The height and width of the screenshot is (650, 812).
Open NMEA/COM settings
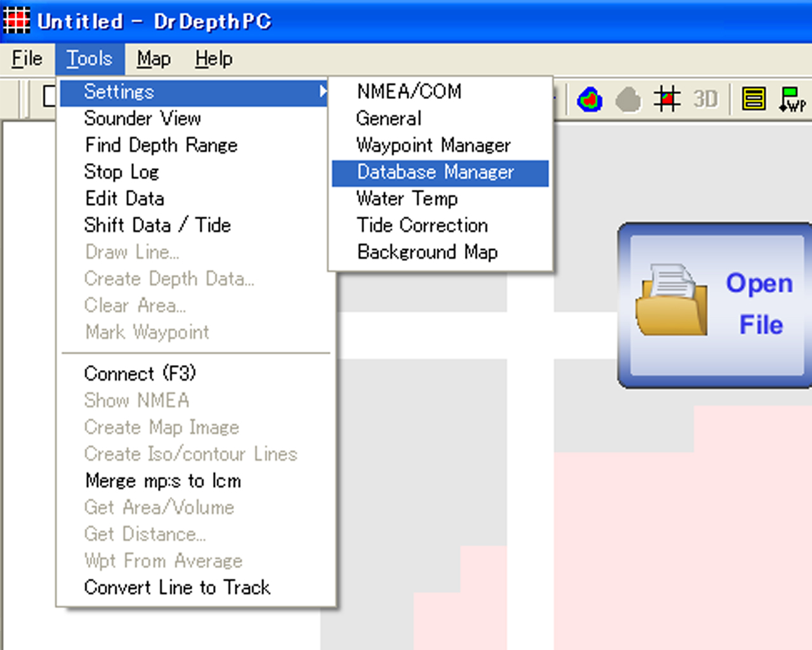pyautogui.click(x=440, y=91)
